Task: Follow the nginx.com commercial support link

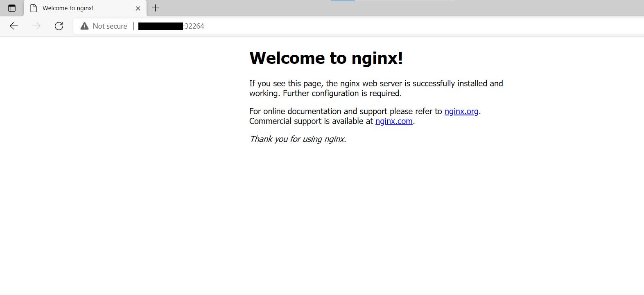Action: coord(394,121)
